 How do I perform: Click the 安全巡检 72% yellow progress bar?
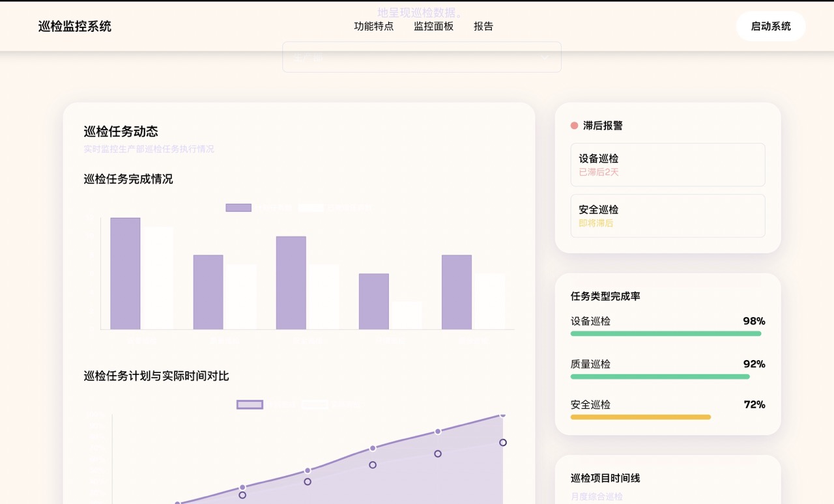640,417
